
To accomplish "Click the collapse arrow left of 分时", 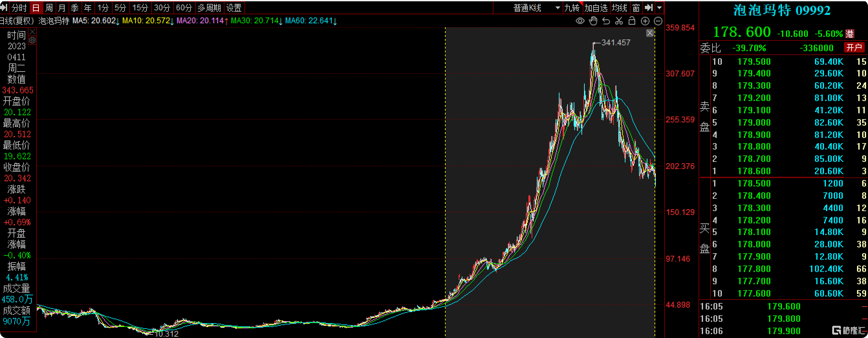I will click(x=4, y=7).
